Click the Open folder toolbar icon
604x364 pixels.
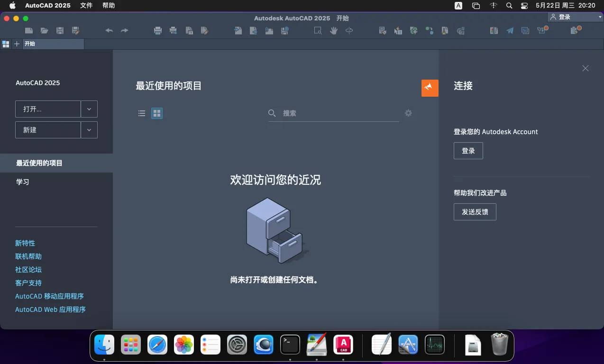(45, 31)
